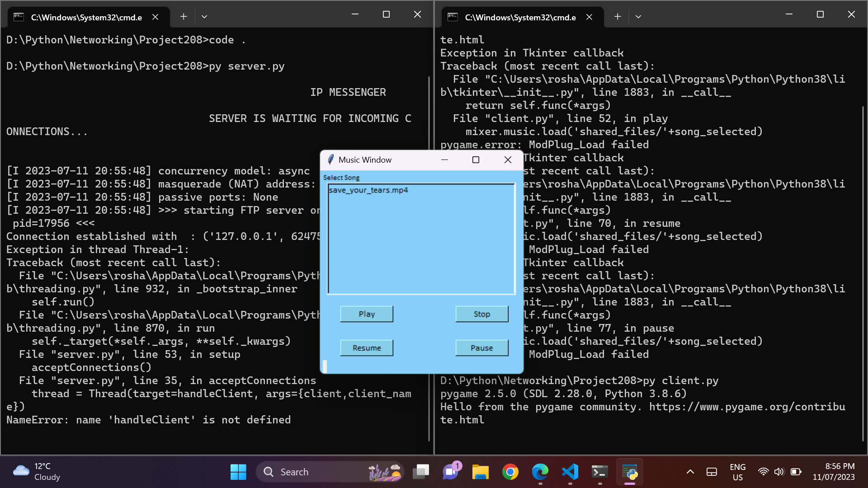
Task: Open File Explorer from taskbar
Action: 480,472
